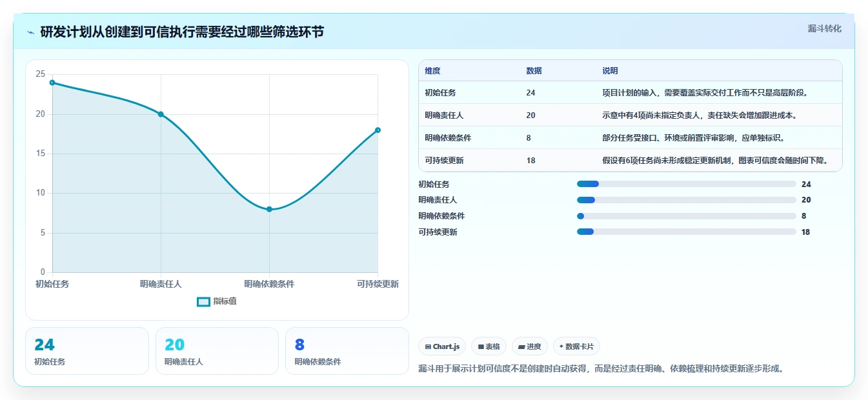This screenshot has height=400, width=868.
Task: Select the 明确依赖条件 data point on the chart
Action: click(269, 209)
